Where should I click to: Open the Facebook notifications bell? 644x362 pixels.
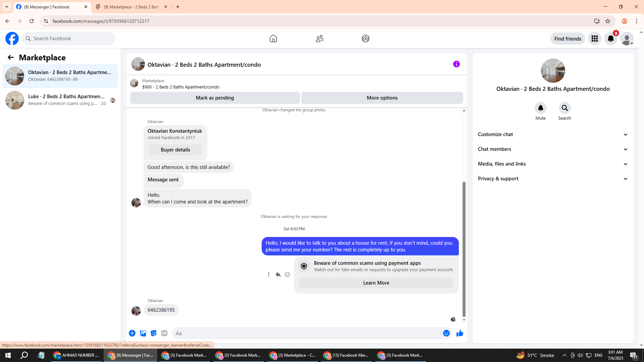coord(610,39)
